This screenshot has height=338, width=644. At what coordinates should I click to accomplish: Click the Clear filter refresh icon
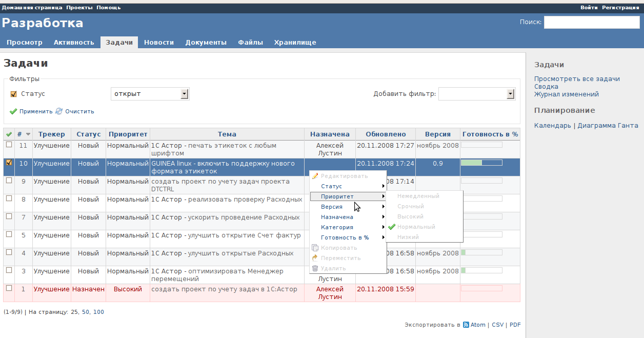[59, 111]
